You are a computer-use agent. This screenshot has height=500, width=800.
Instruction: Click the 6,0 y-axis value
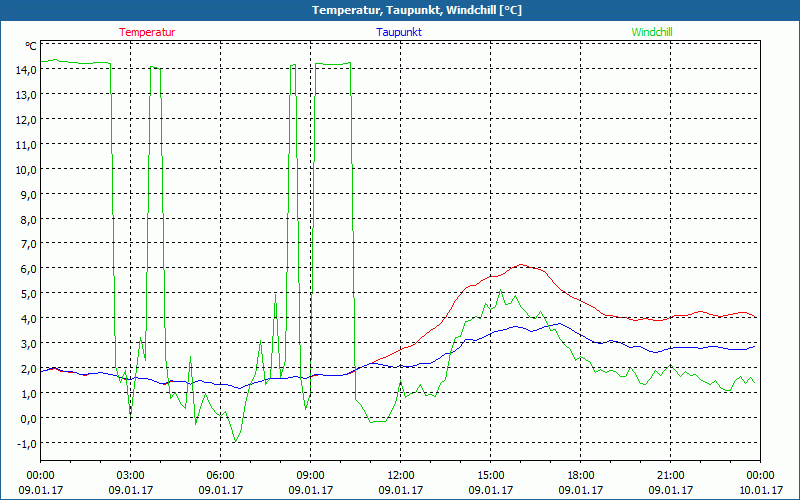(29, 269)
